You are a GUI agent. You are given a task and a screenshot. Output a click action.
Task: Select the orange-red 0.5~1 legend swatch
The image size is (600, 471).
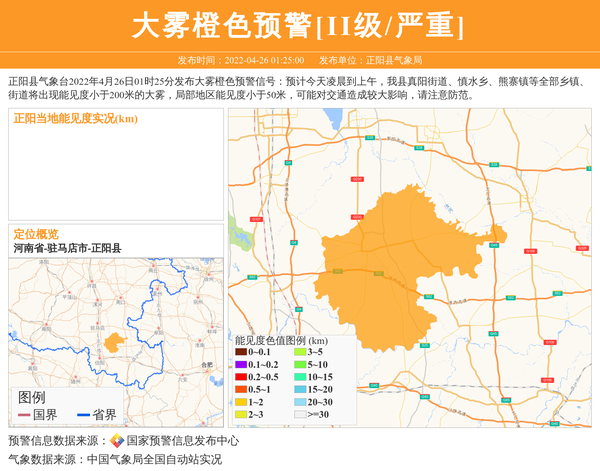[240, 389]
